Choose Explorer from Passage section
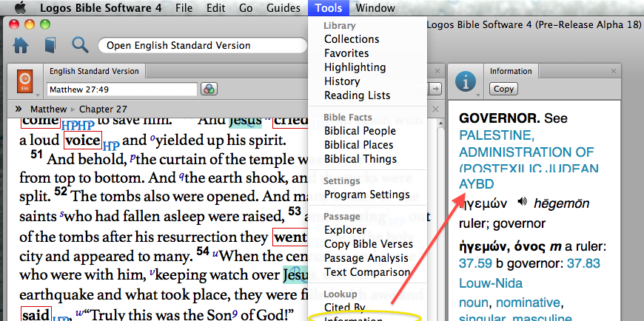 345,230
